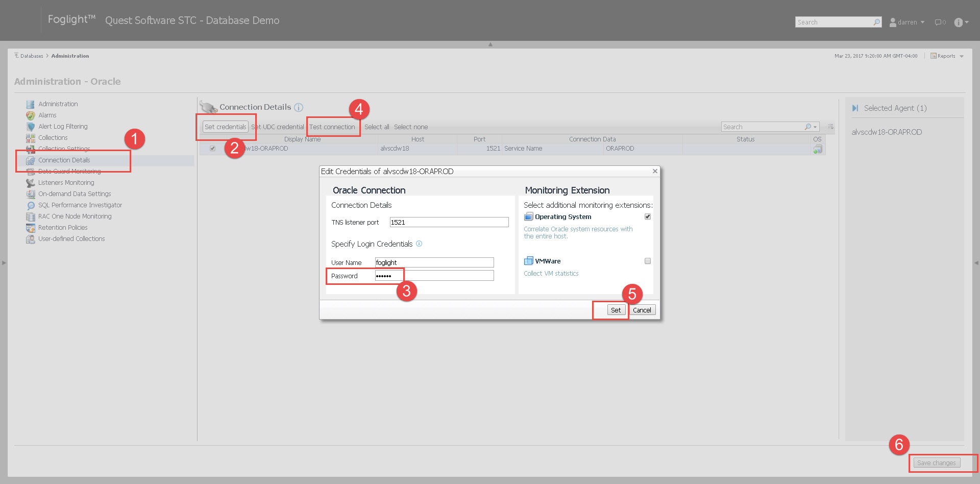Select Listeners Monitoring in the sidebar
980x484 pixels.
click(66, 183)
